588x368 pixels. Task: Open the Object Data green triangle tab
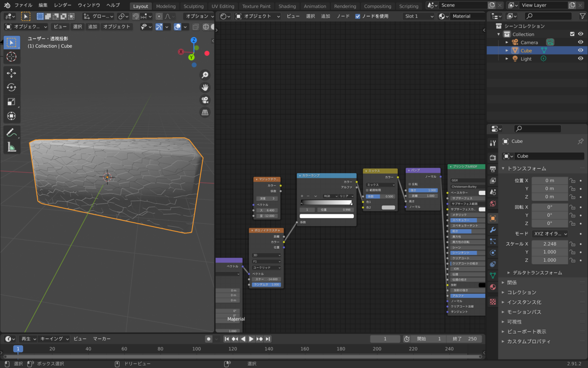[493, 275]
